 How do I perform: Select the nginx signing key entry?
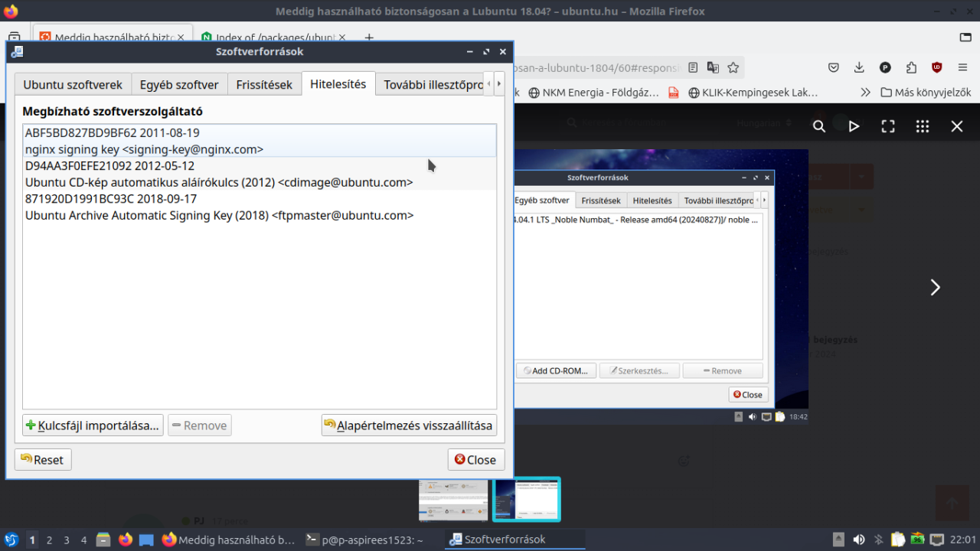click(x=260, y=141)
